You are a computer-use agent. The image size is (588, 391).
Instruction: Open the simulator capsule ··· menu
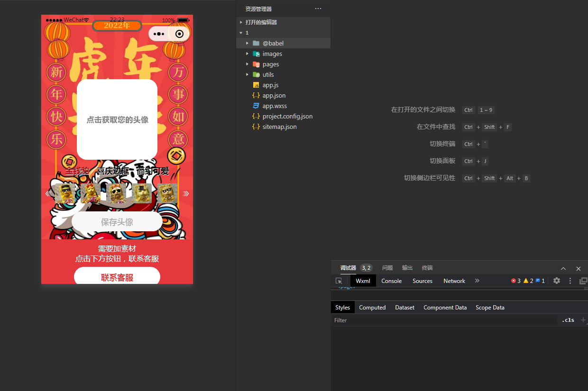coord(160,34)
